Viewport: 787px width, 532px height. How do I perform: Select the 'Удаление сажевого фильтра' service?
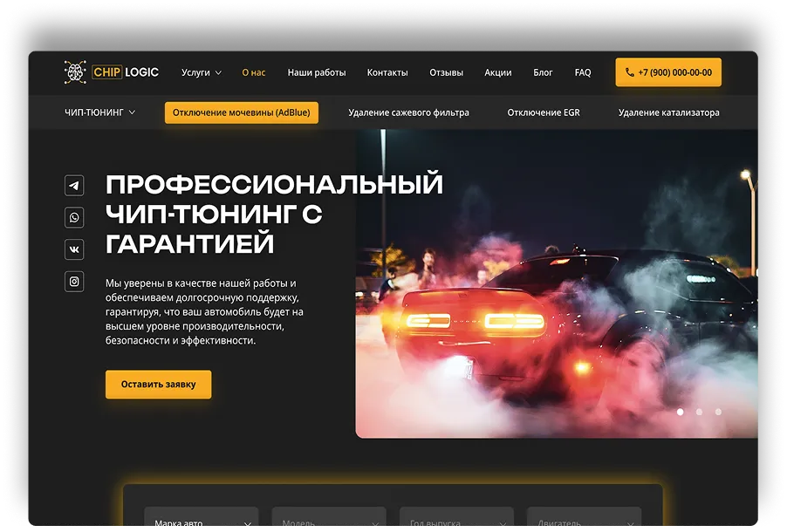coord(408,112)
